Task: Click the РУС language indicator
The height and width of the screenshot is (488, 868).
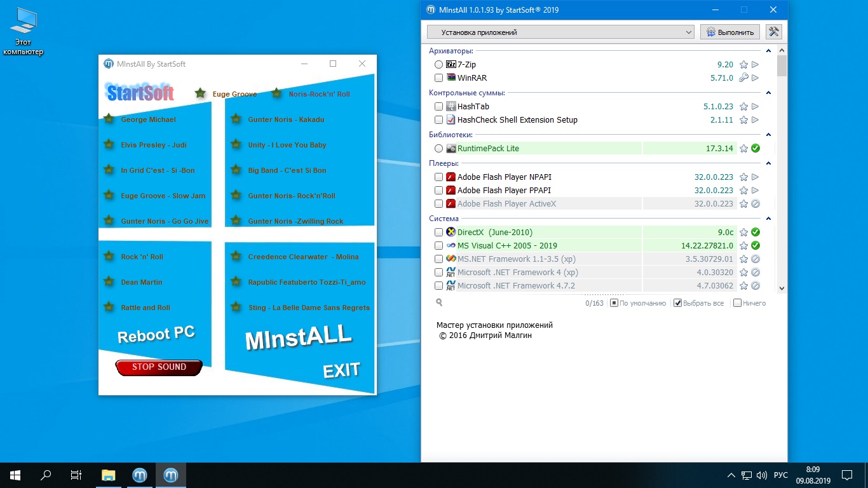Action: (x=781, y=475)
